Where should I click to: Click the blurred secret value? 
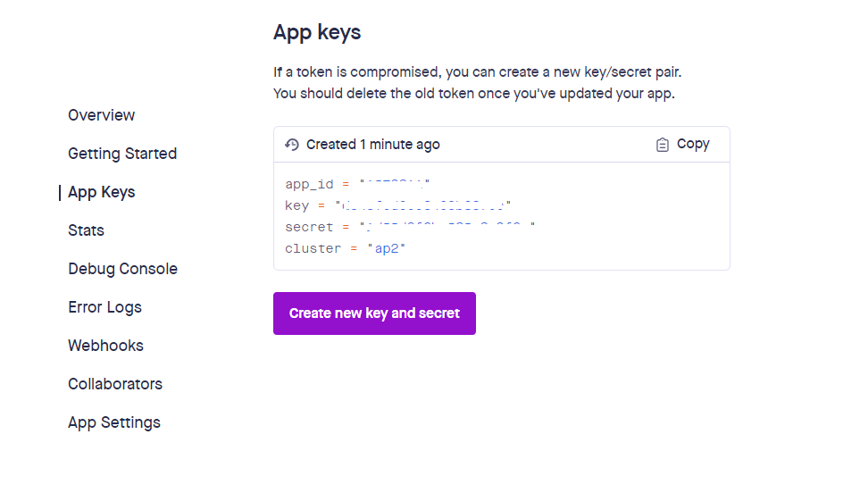447,228
